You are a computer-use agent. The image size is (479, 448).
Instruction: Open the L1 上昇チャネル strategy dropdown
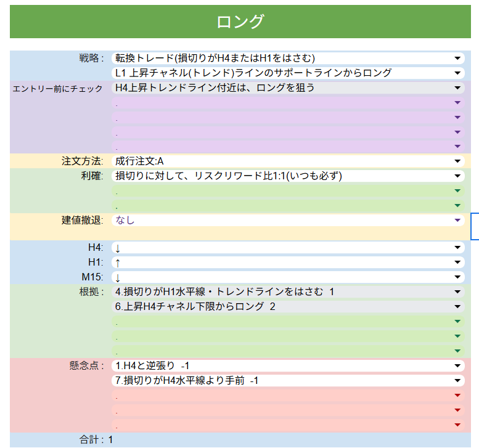[x=457, y=73]
